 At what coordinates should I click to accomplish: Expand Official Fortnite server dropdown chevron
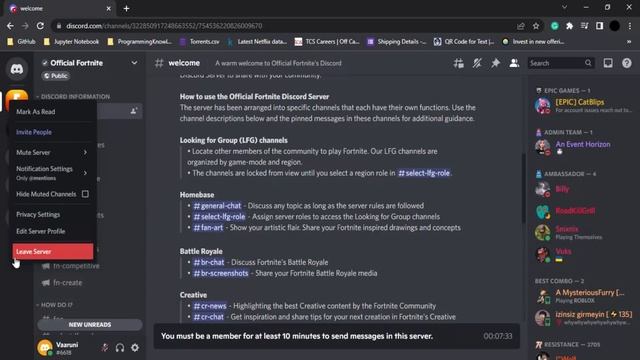pyautogui.click(x=134, y=63)
